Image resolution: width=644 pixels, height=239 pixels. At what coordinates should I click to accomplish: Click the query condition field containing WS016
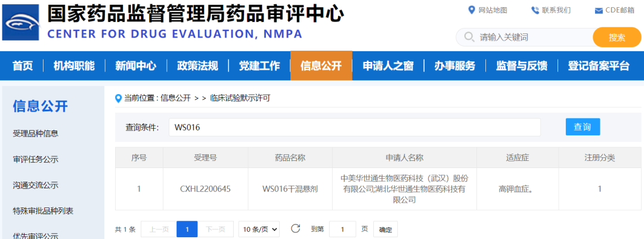[354, 128]
